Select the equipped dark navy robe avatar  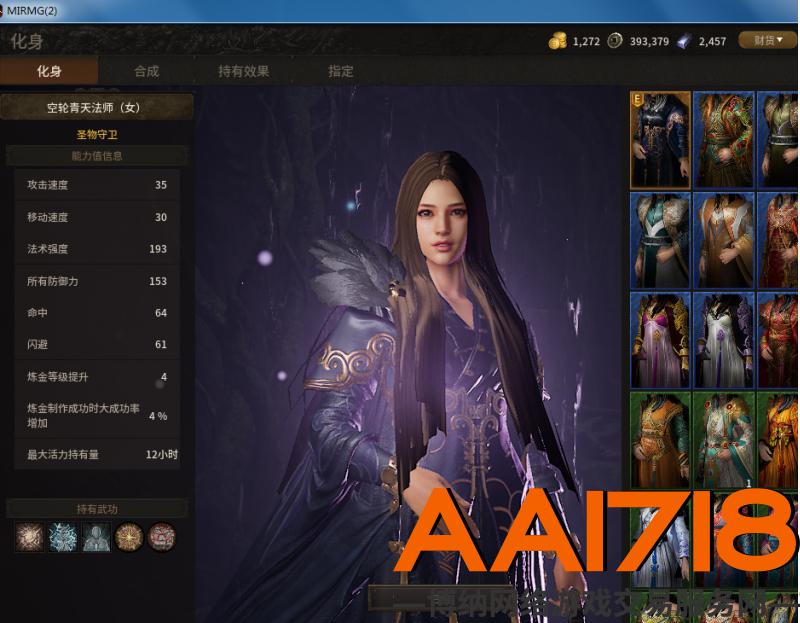(660, 140)
